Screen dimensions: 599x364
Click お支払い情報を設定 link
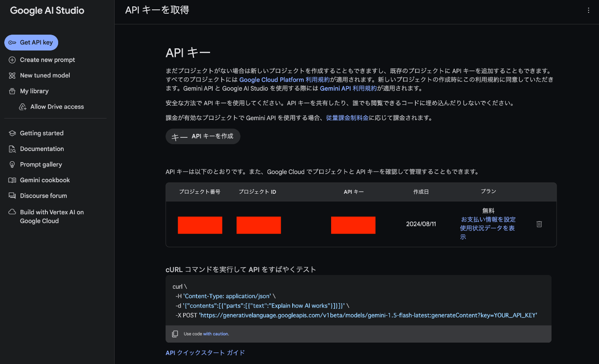point(488,219)
